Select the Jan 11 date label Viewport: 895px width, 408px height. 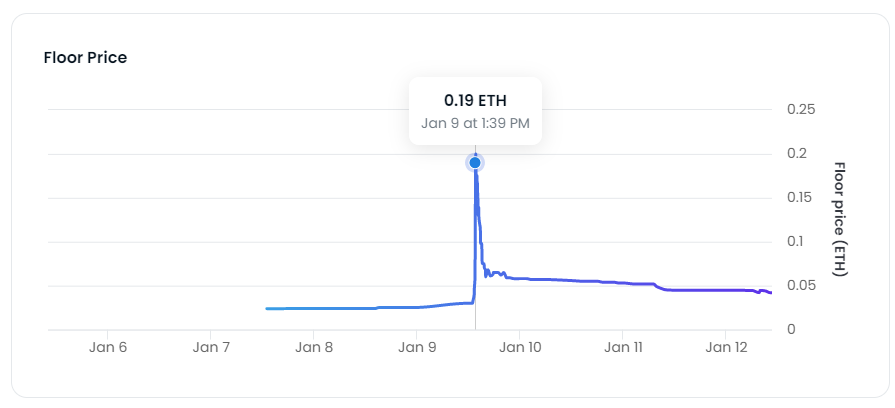pyautogui.click(x=622, y=348)
